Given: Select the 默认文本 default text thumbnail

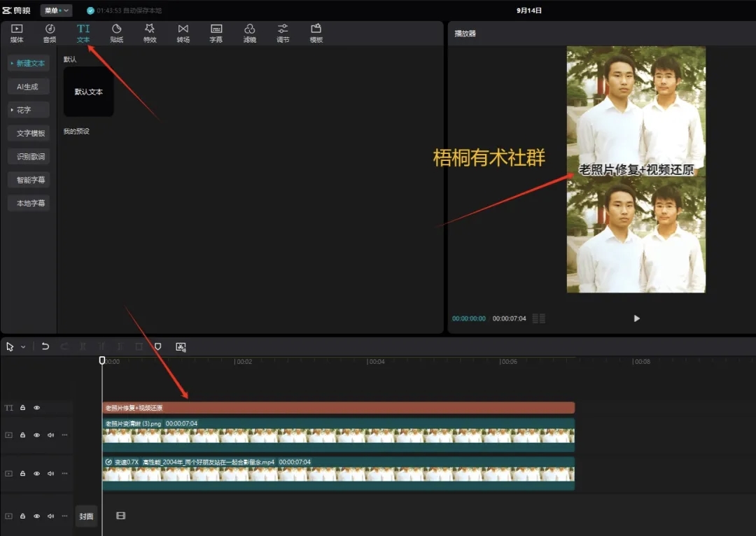Looking at the screenshot, I should pos(89,92).
